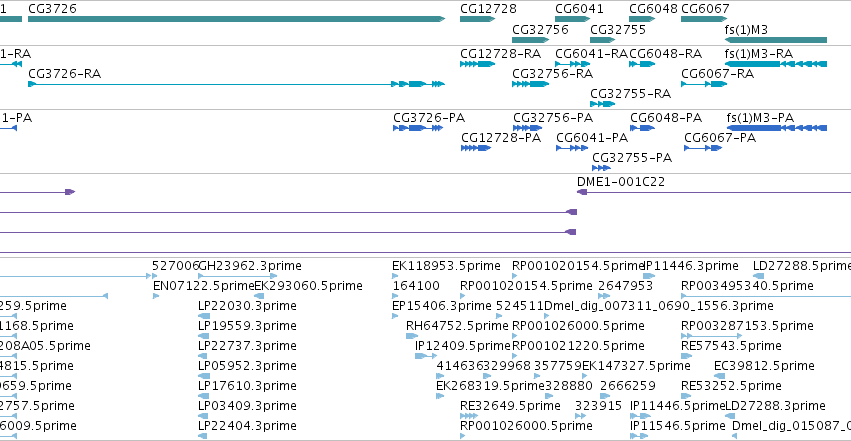The height and width of the screenshot is (441, 851).
Task: Open the EP15406.3prime EST label
Action: (x=442, y=306)
